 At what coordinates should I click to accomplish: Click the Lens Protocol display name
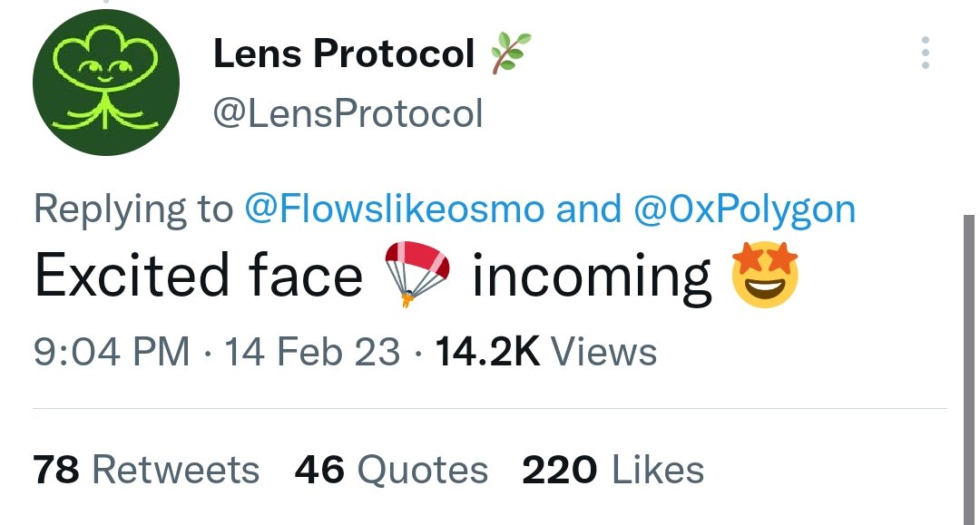coord(344,53)
